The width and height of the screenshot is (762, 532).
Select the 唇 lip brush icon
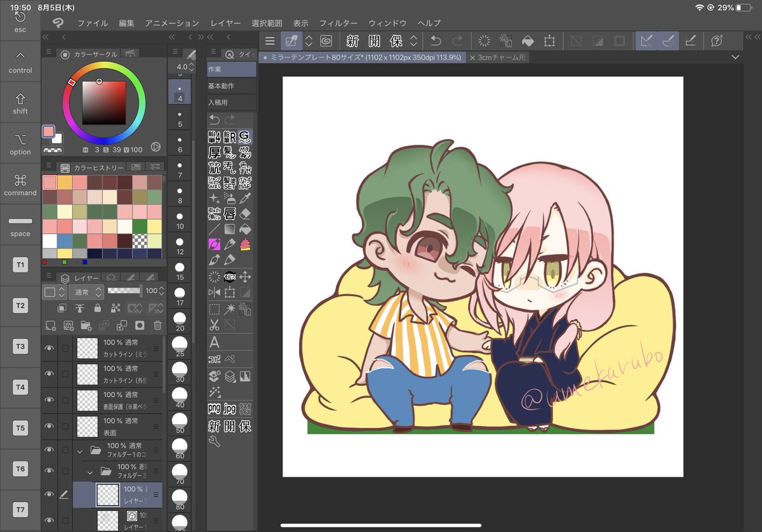(x=230, y=214)
